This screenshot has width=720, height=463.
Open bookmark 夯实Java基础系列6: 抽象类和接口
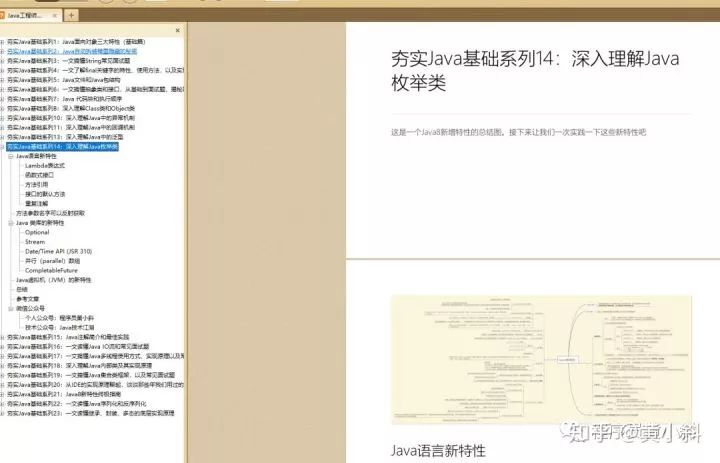click(95, 90)
